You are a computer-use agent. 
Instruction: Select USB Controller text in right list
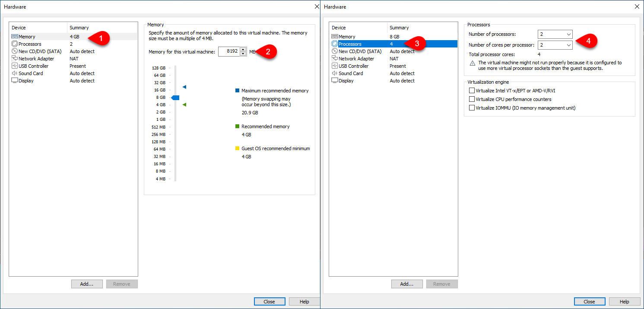(354, 66)
